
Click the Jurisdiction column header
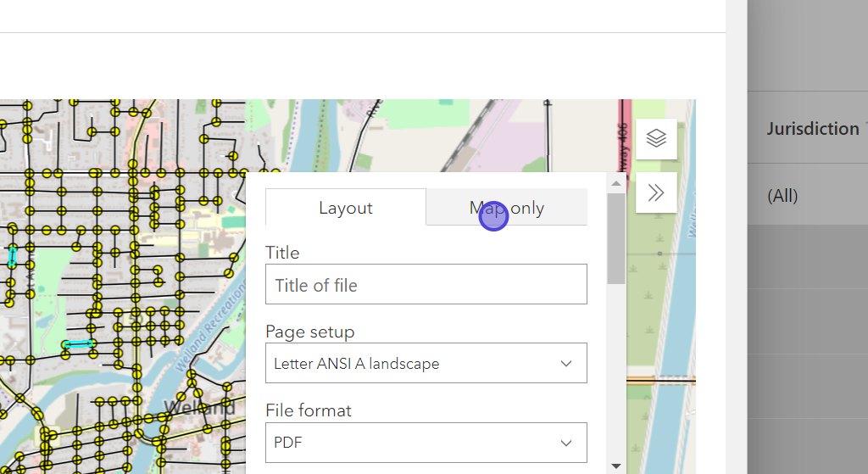tap(812, 129)
